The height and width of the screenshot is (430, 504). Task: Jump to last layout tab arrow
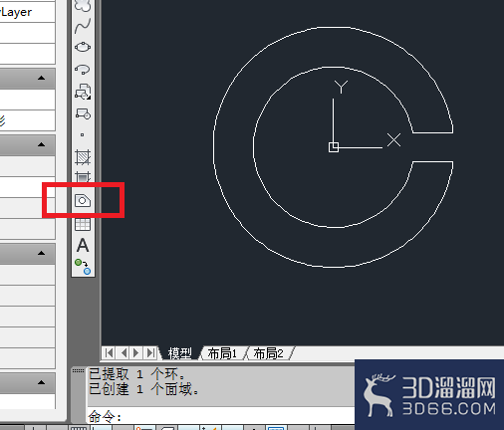[150, 352]
